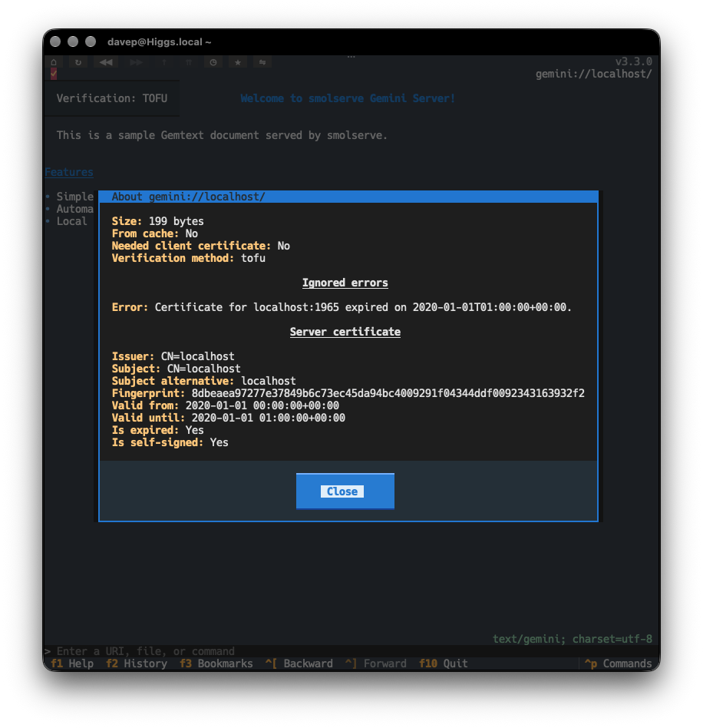The image size is (703, 728).
Task: Click the 'Subject: CN=localhost' line
Action: click(x=177, y=369)
